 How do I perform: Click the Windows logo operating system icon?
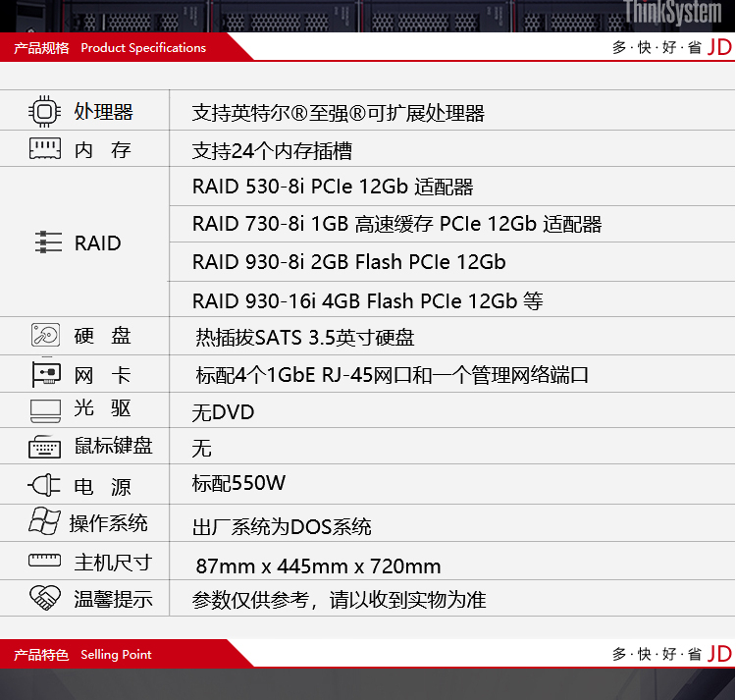click(x=45, y=521)
